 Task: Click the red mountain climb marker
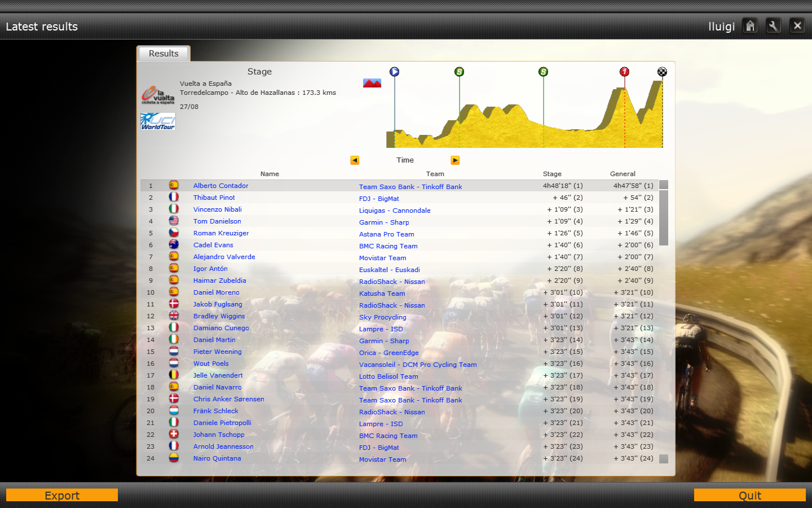(x=624, y=72)
